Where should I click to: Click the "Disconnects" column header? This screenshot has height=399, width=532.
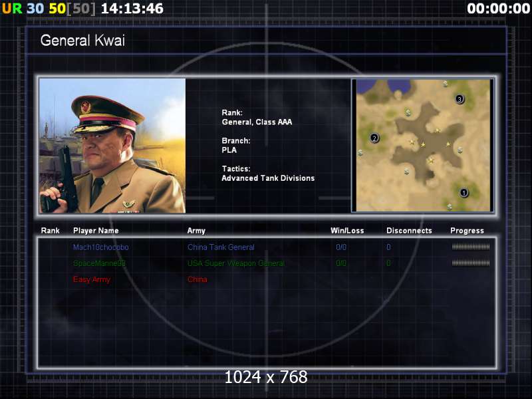(409, 231)
